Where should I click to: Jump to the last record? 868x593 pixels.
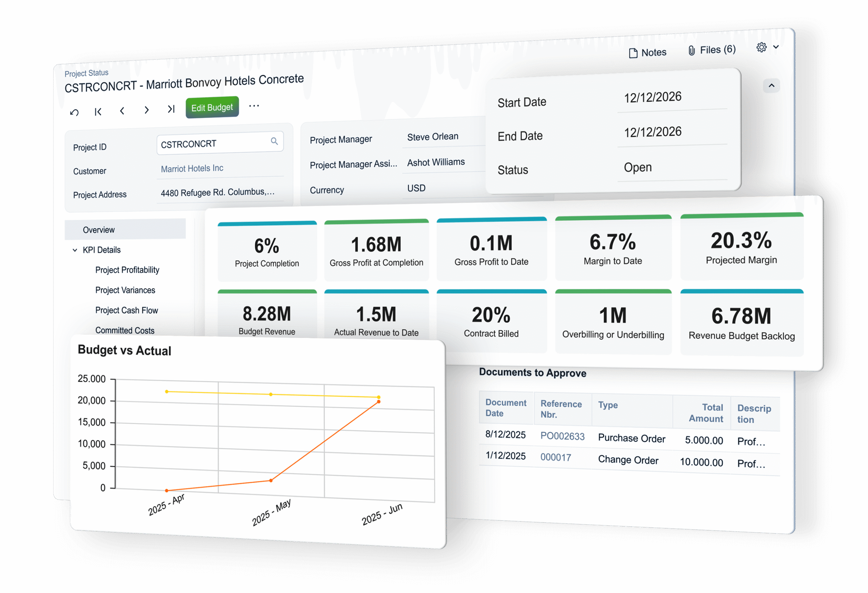171,110
